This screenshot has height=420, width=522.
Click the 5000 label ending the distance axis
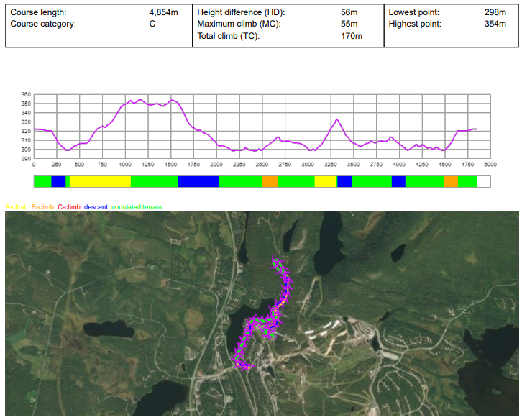click(x=490, y=165)
